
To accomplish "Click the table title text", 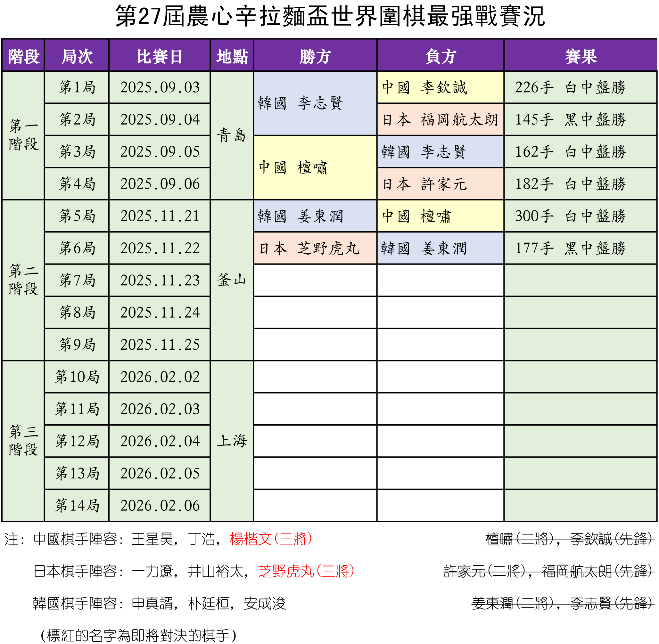I will 330,16.
